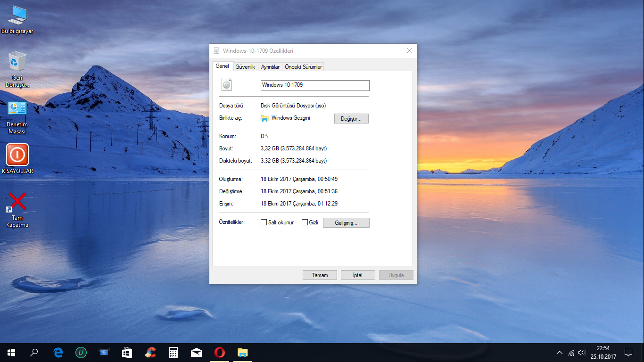This screenshot has height=362, width=644.
Task: Click the Diskteki boyut value
Action: (x=294, y=161)
